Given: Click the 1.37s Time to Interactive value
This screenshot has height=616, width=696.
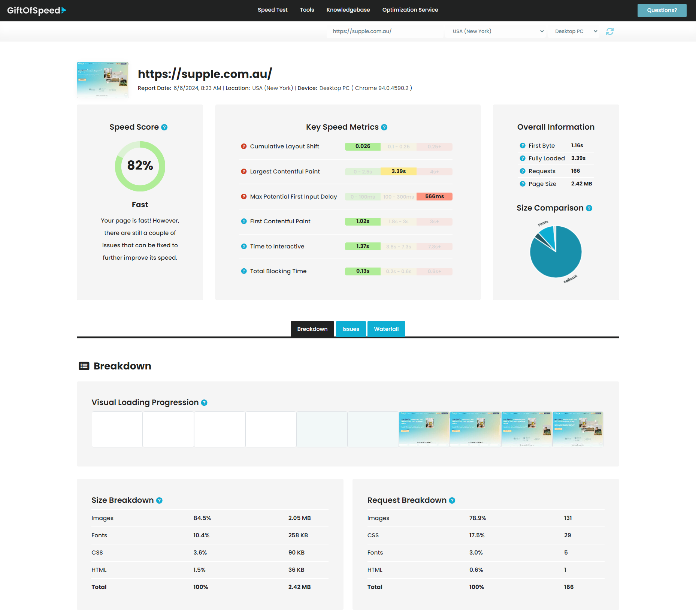Looking at the screenshot, I should pyautogui.click(x=363, y=247).
